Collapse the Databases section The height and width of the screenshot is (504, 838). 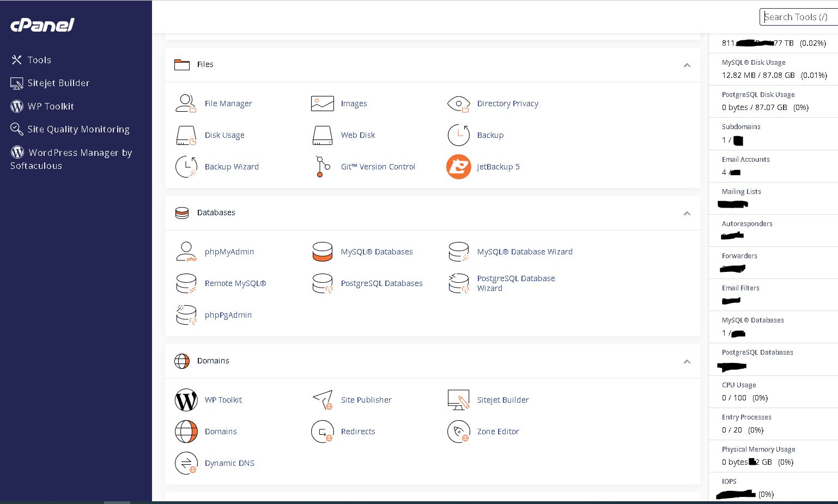coord(687,213)
